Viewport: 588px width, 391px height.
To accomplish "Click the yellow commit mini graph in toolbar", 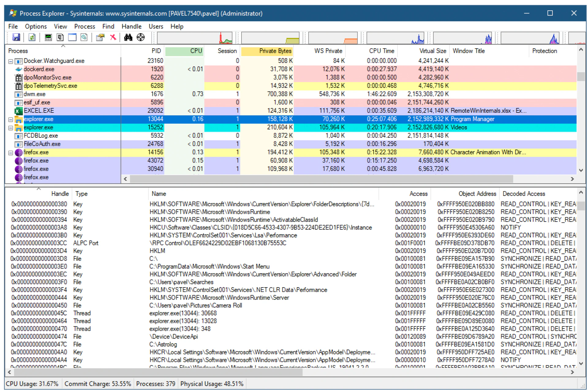I will [270, 38].
